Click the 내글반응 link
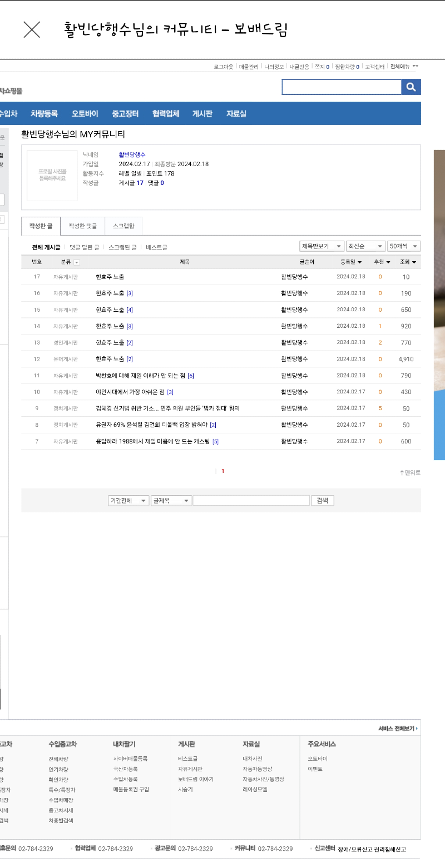This screenshot has height=868, width=445. point(299,67)
